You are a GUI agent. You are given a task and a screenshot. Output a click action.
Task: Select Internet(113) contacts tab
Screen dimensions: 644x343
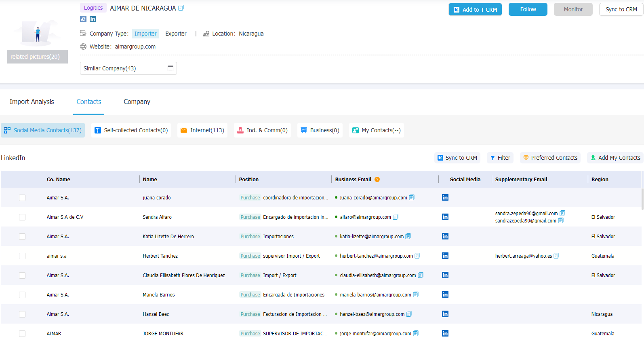(x=202, y=130)
